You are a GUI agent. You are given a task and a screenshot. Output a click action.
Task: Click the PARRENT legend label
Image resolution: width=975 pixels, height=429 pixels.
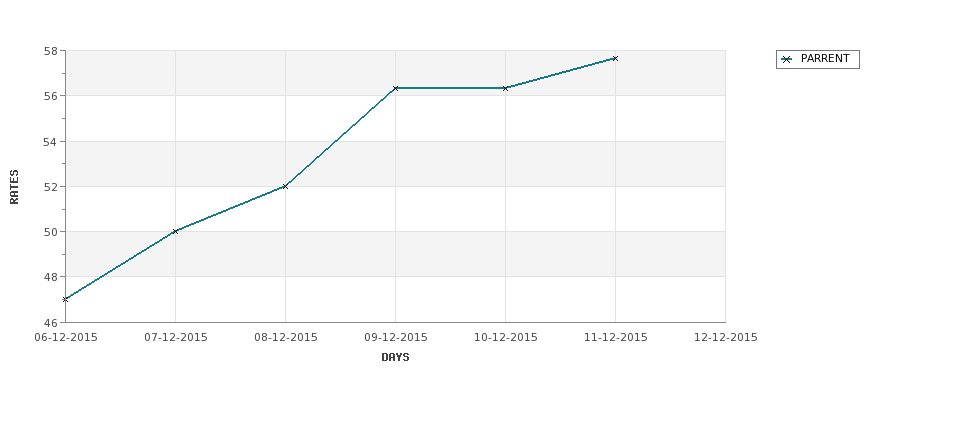[x=825, y=59]
